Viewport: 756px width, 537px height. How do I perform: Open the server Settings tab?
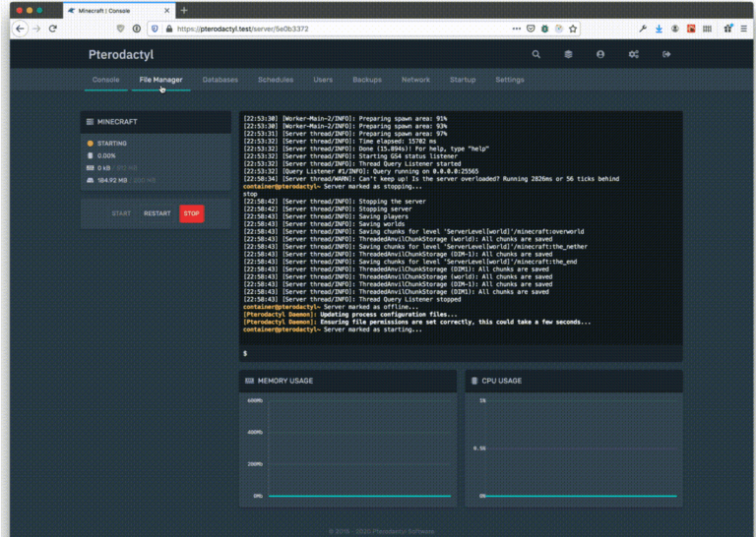pos(510,80)
